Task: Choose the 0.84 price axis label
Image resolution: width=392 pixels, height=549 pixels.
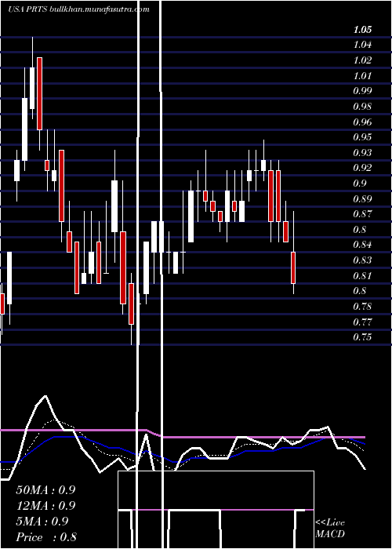Action: [x=362, y=245]
